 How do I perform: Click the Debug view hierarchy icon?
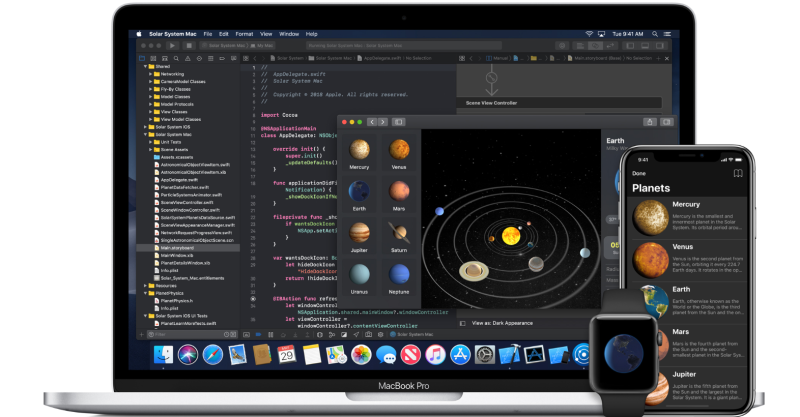[x=319, y=335]
